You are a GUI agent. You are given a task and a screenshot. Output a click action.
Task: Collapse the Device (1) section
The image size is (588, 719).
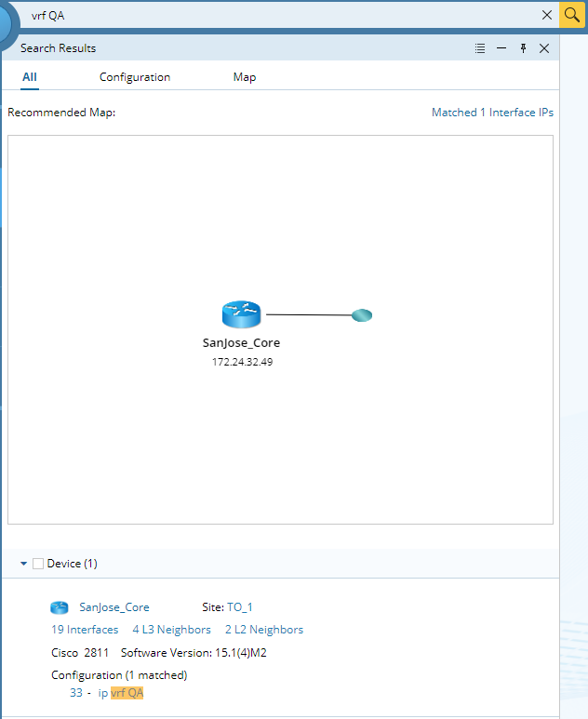click(x=23, y=564)
